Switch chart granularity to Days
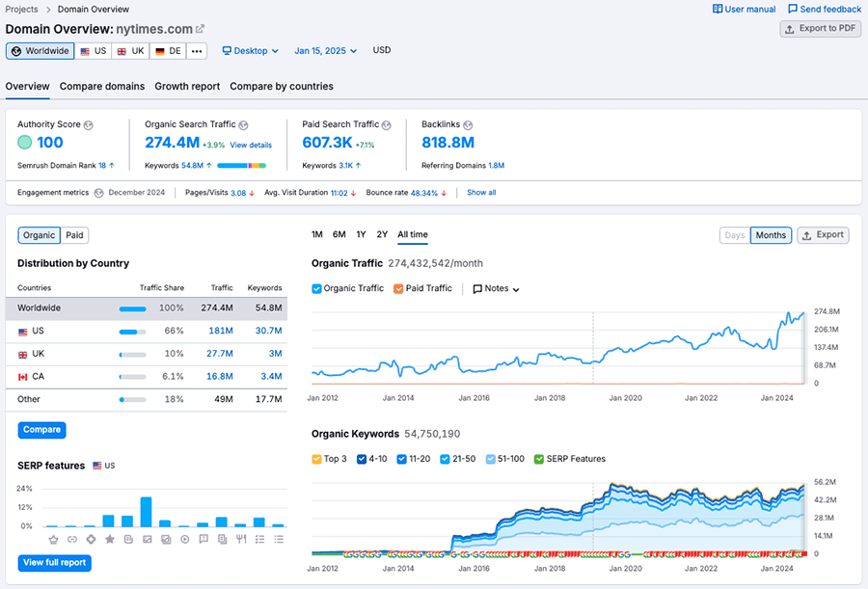The width and height of the screenshot is (868, 589). 735,235
